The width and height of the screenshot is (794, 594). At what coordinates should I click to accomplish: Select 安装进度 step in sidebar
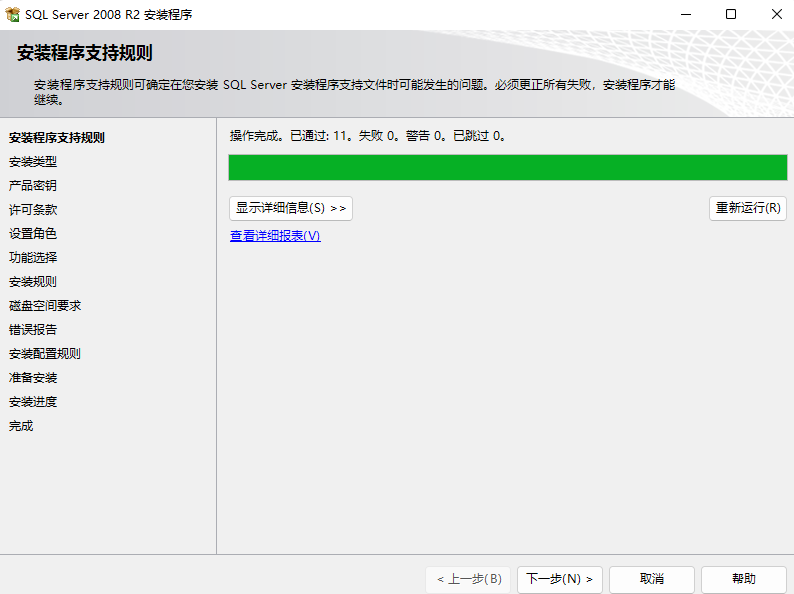tap(33, 402)
